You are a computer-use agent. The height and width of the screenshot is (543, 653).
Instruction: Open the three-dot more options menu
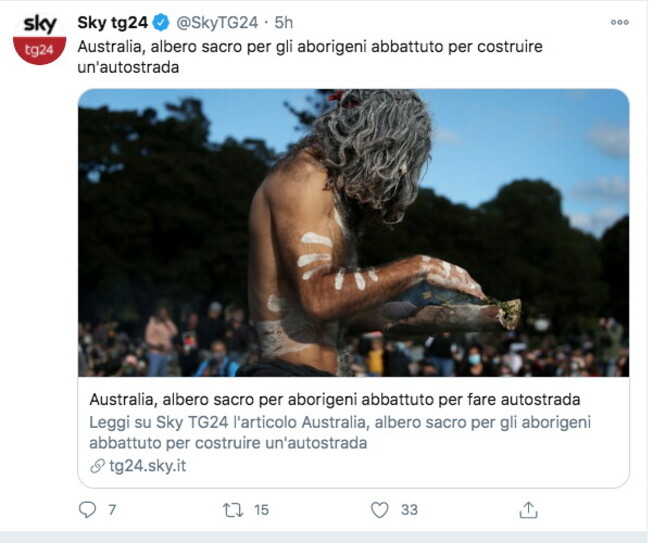619,22
